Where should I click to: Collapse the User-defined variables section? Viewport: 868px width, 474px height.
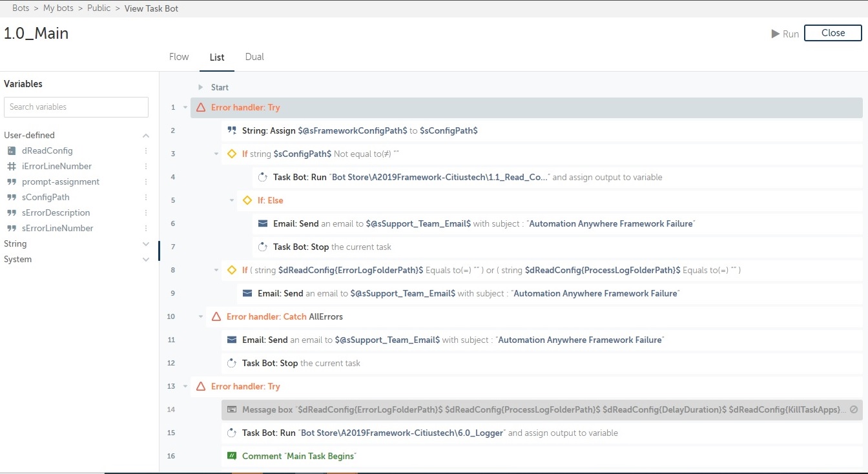point(146,136)
